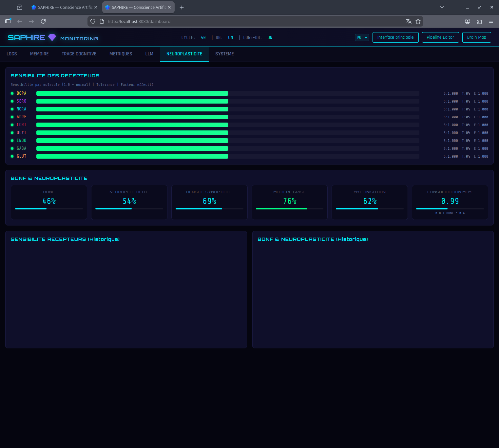
Task: Open the browser translate page icon
Action: pyautogui.click(x=409, y=21)
